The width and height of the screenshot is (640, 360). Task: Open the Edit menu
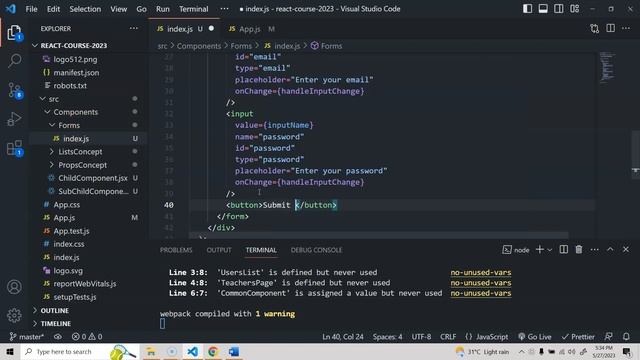[x=53, y=9]
